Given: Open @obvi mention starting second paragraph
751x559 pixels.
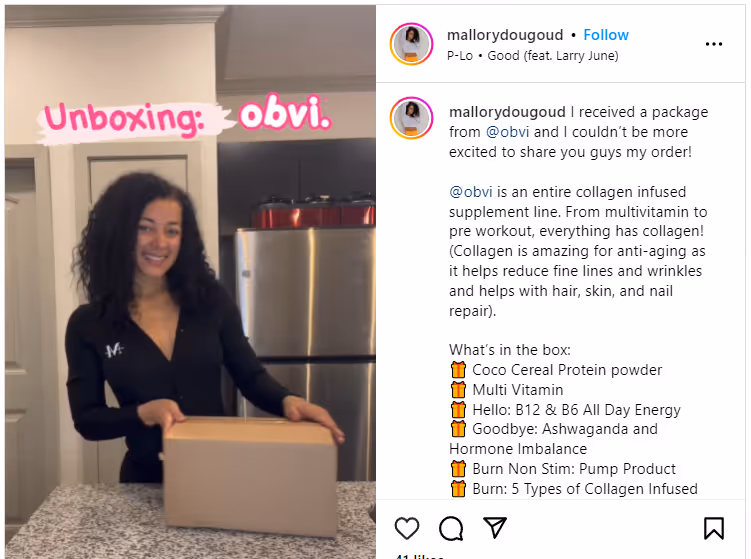Looking at the screenshot, I should (x=471, y=192).
